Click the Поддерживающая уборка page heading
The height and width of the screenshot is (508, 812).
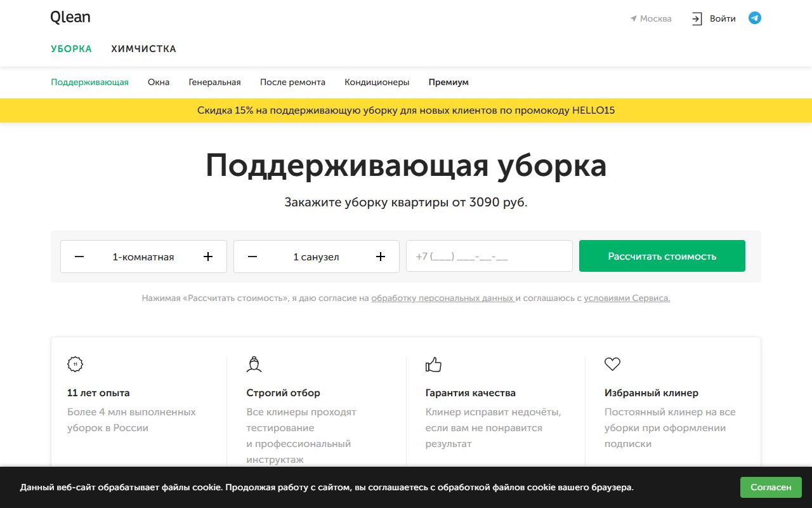[406, 166]
